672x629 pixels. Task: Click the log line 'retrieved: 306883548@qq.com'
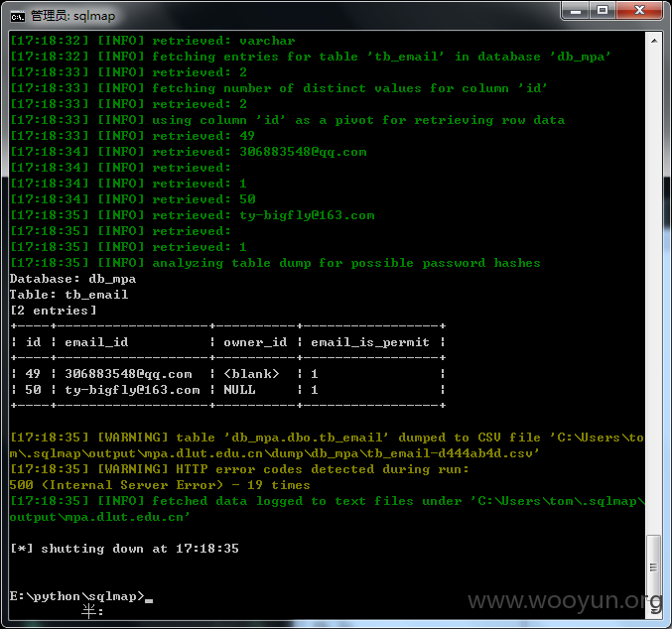tap(189, 152)
